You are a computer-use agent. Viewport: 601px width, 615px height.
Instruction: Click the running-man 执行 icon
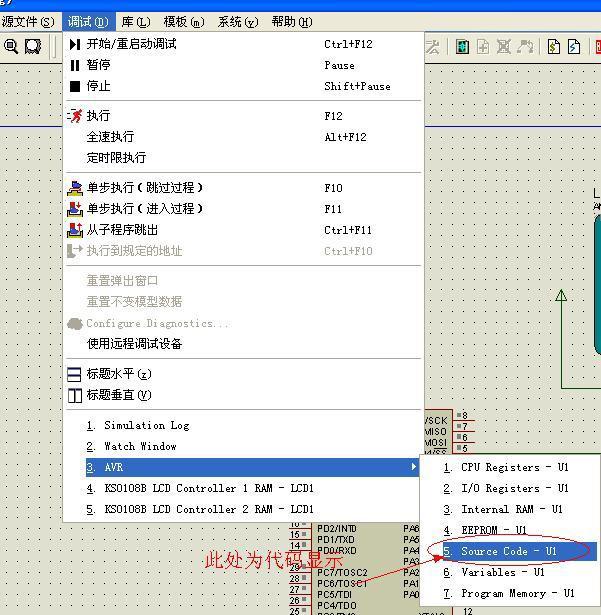coord(75,116)
